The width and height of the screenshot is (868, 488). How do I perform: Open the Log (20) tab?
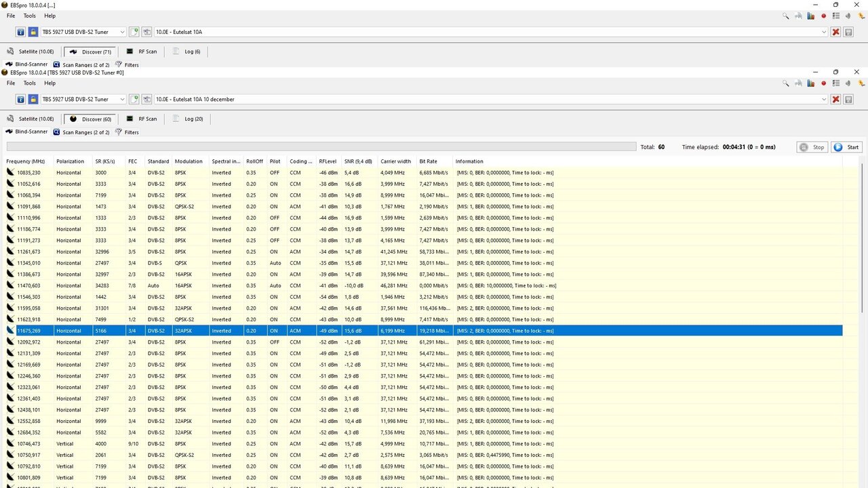[188, 119]
